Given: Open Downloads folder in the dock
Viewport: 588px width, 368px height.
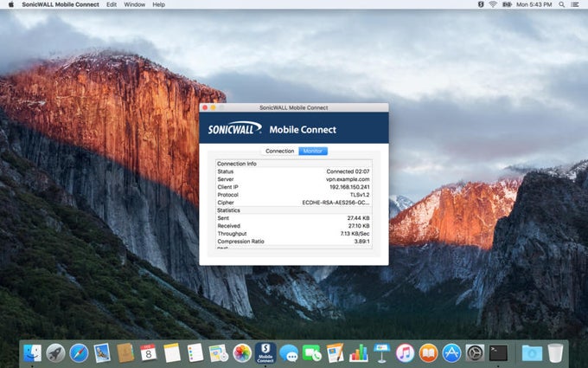Looking at the screenshot, I should click(x=532, y=353).
